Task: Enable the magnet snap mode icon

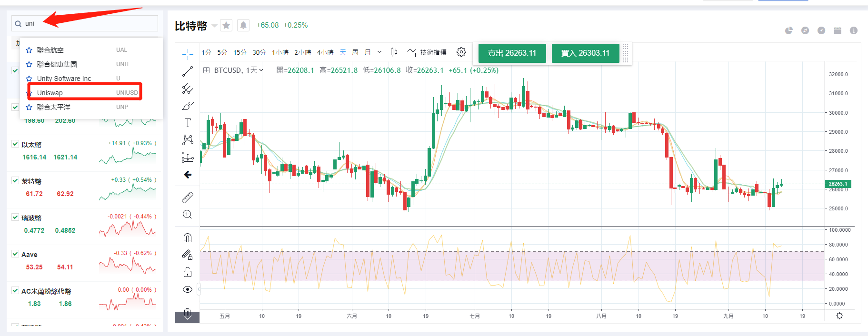Action: (188, 237)
